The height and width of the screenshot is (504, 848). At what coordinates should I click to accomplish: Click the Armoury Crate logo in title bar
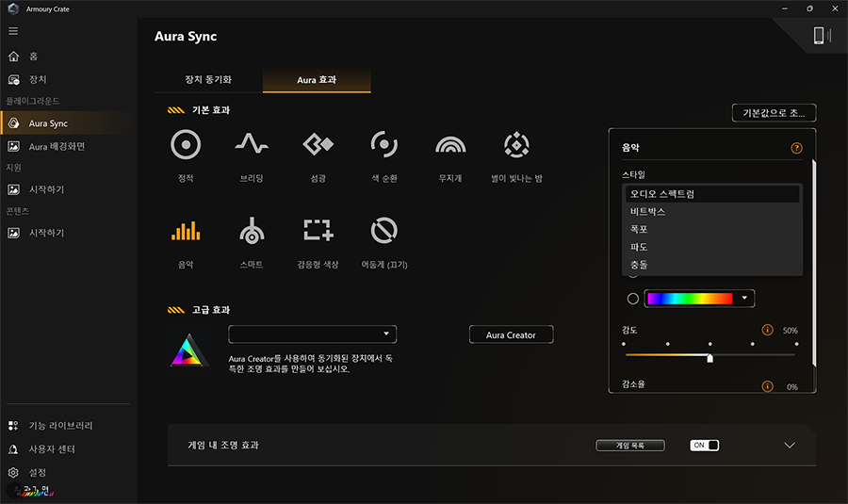13,8
